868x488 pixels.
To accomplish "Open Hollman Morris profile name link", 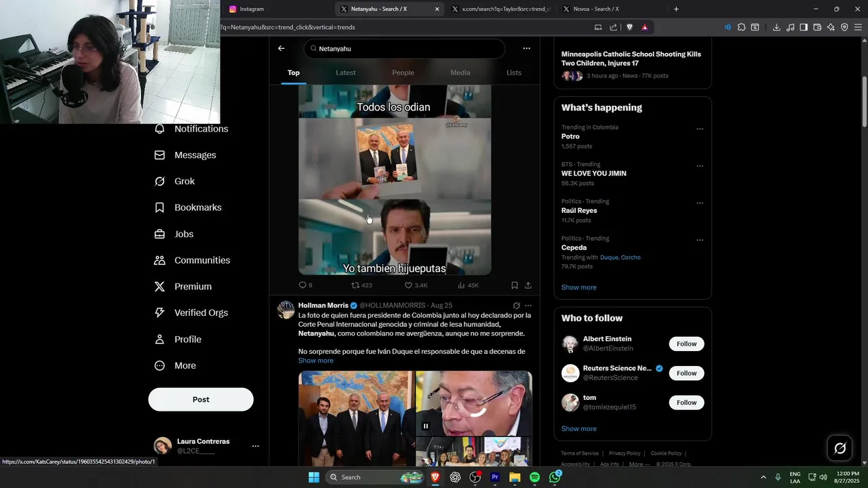I will pyautogui.click(x=323, y=306).
